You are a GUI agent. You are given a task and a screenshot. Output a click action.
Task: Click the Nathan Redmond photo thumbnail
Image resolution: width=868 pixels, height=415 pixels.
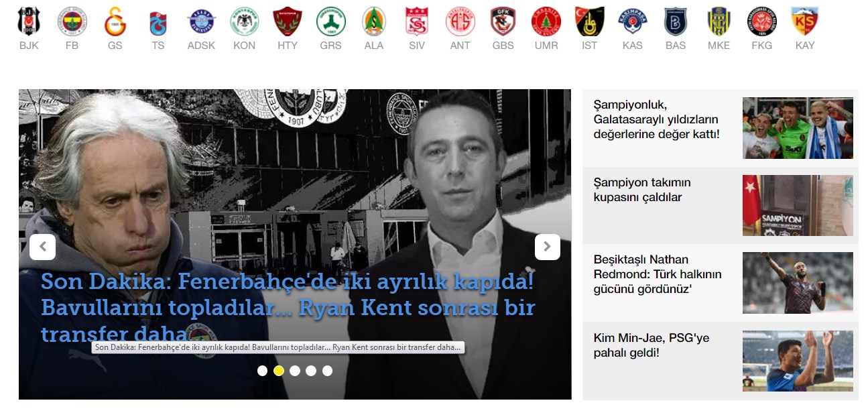point(798,283)
